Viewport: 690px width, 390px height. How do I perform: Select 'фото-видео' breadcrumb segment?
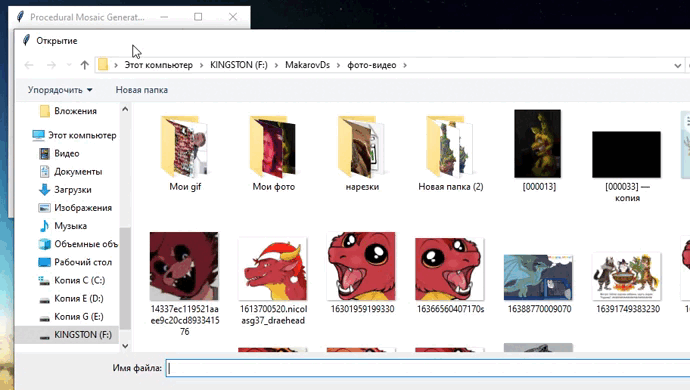[372, 65]
